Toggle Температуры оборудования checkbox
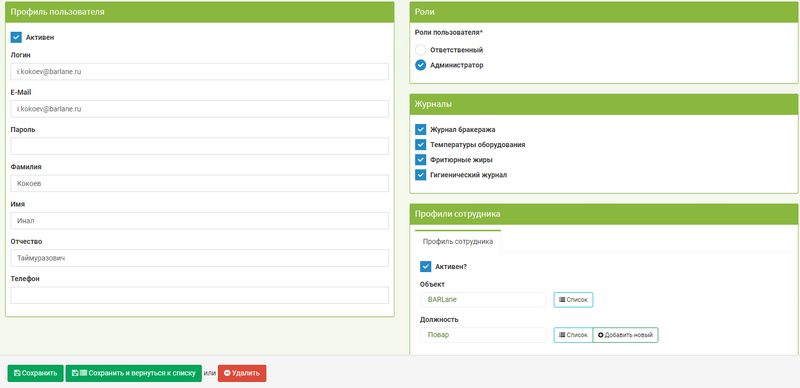This screenshot has height=388, width=800. [x=420, y=144]
